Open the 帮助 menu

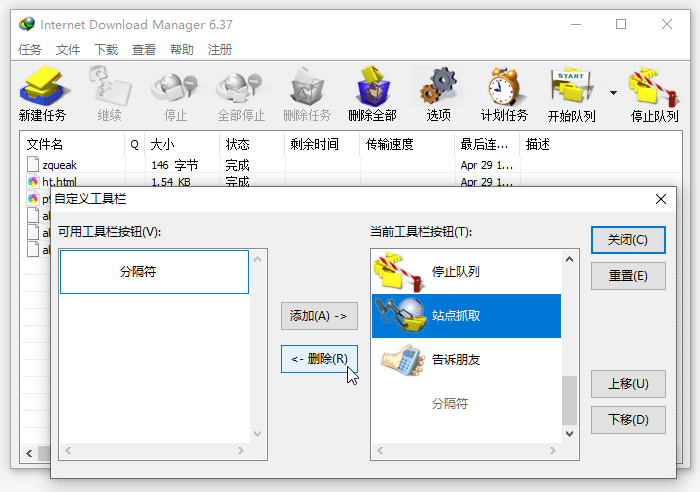click(x=182, y=50)
